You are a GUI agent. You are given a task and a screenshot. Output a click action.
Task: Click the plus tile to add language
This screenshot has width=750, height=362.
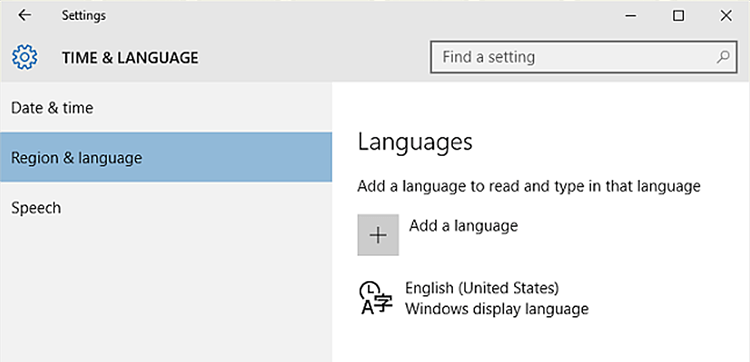coord(378,235)
